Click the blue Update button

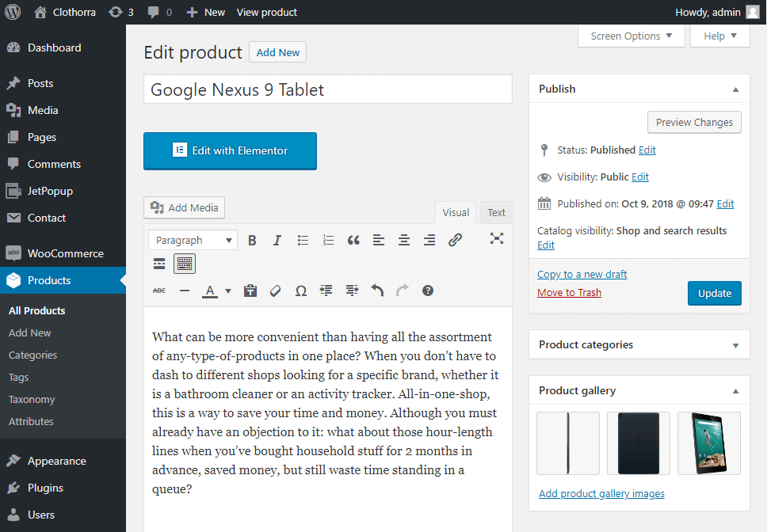click(714, 293)
